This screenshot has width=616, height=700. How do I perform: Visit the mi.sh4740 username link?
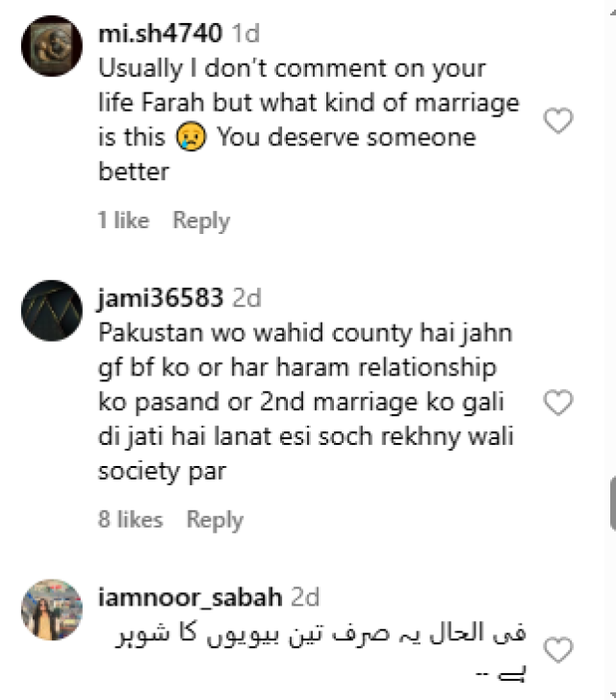160,33
